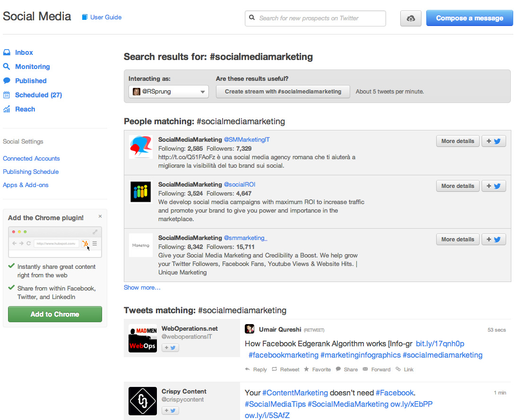
Task: Open the Interacting as @RSprung dropdown
Action: tap(169, 92)
